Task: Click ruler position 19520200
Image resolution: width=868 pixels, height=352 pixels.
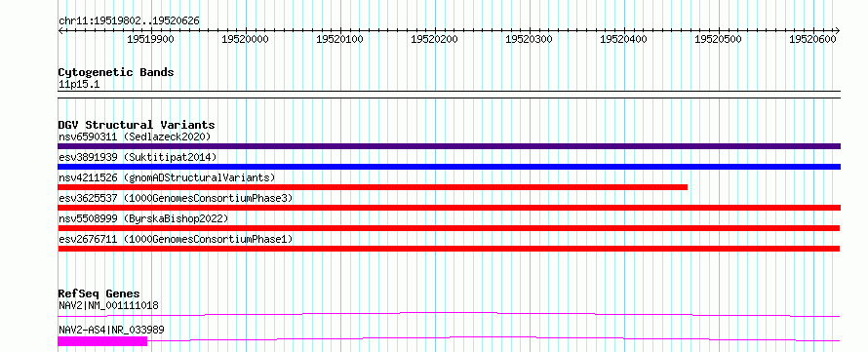Action: 434,39
